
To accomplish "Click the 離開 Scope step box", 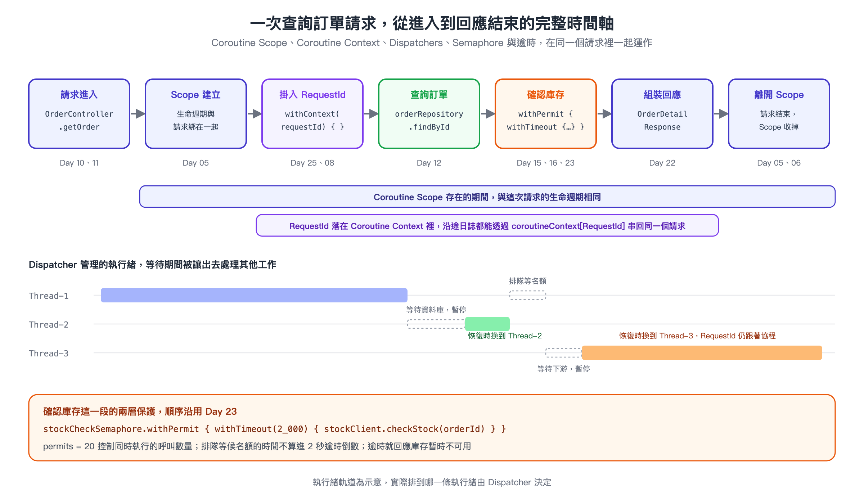I will tap(779, 114).
